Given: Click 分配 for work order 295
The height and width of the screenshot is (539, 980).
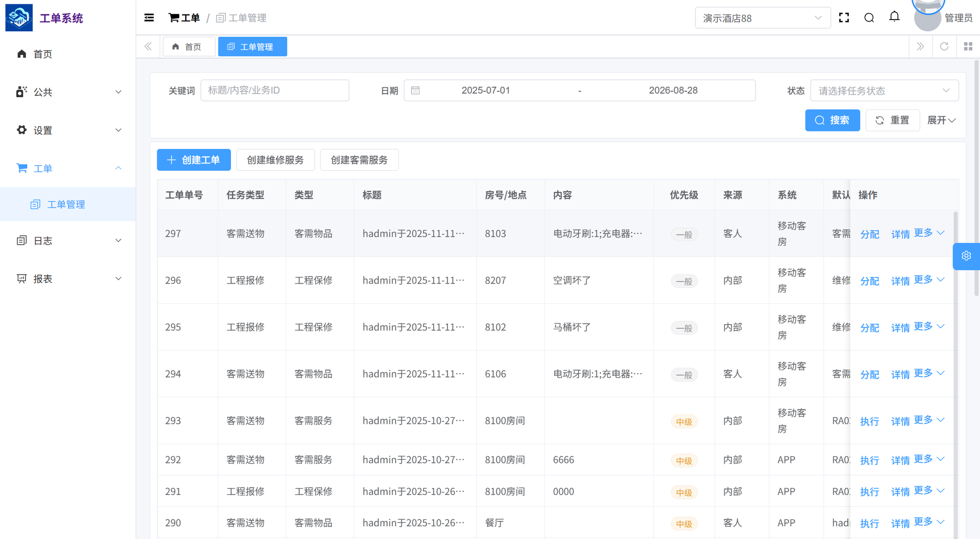Looking at the screenshot, I should 870,327.
